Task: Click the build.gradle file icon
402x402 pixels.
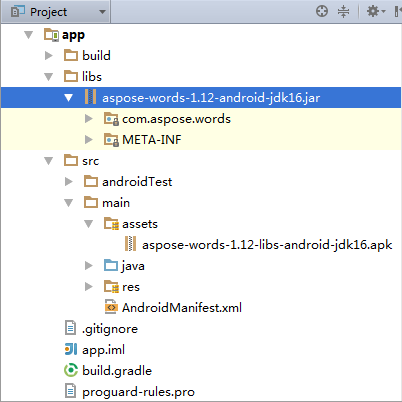Action: [71, 371]
